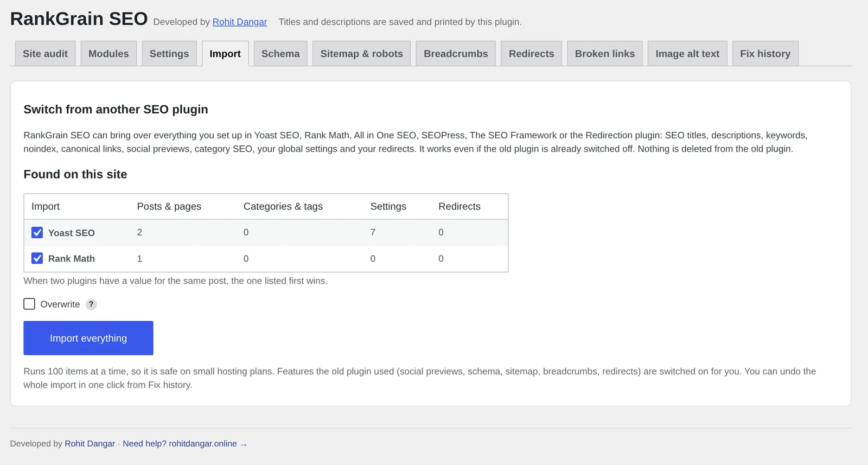Click the Found on this site heading

click(75, 174)
